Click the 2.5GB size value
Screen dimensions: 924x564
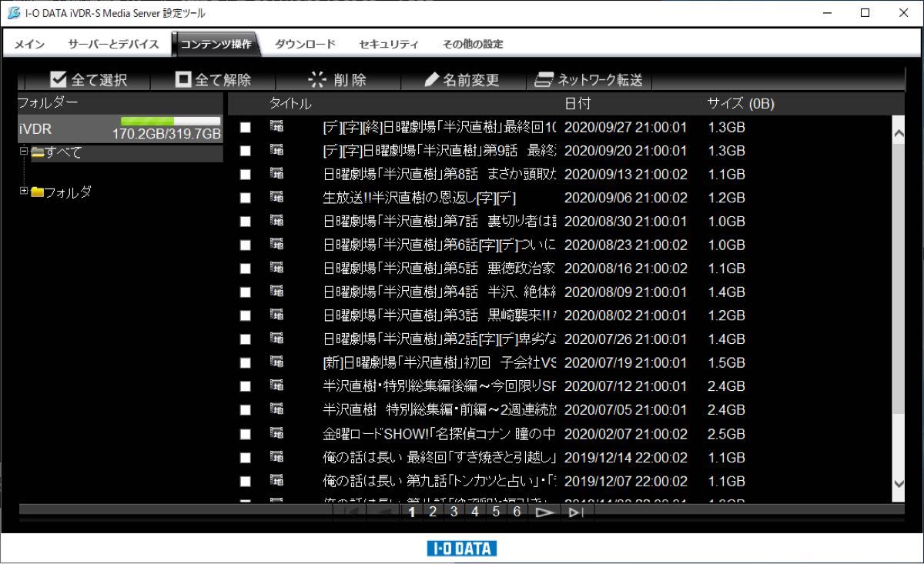(x=727, y=433)
